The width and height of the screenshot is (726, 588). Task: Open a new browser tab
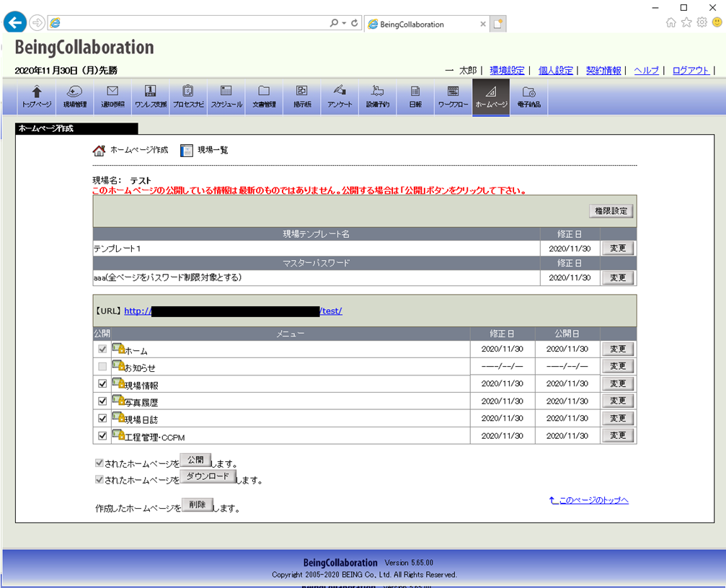point(498,24)
